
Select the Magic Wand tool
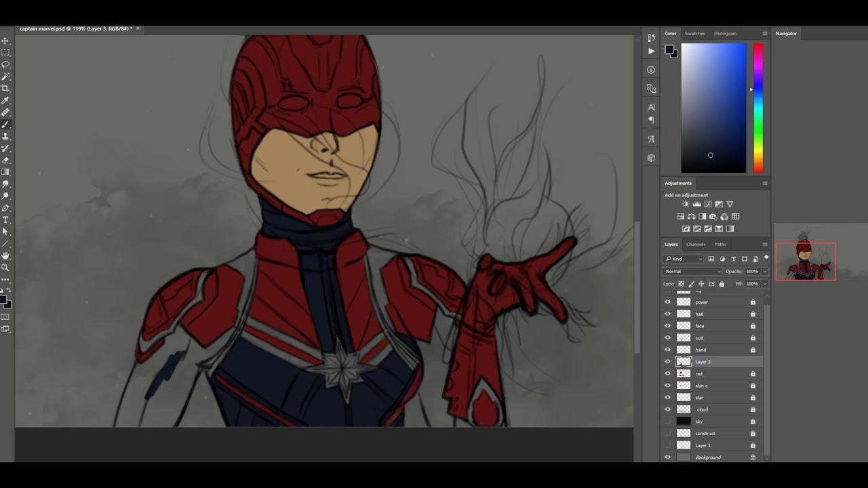[x=5, y=77]
